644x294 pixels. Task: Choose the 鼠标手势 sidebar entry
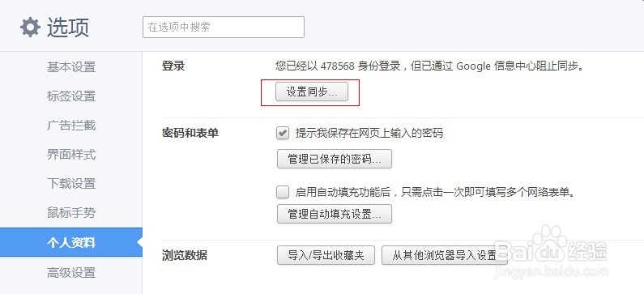[71, 213]
